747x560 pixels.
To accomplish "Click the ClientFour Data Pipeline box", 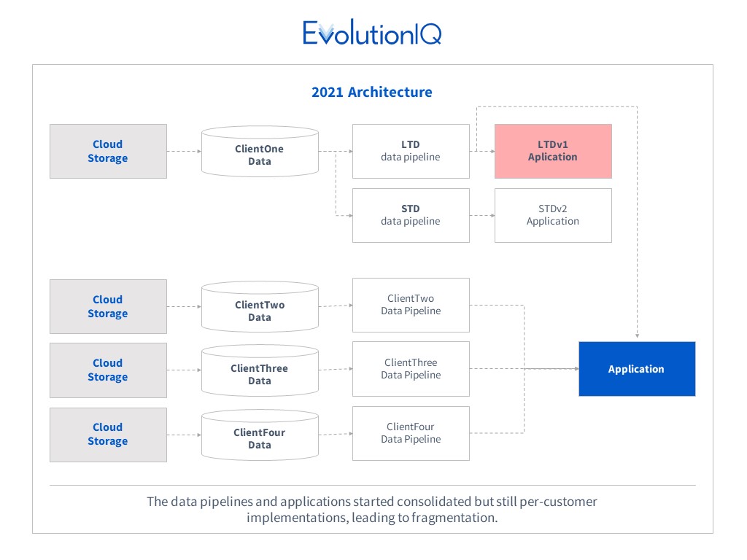I will point(411,433).
